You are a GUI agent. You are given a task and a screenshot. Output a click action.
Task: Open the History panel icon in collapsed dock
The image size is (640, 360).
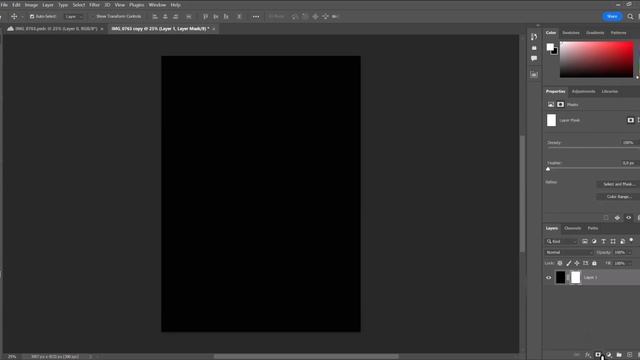tap(534, 37)
